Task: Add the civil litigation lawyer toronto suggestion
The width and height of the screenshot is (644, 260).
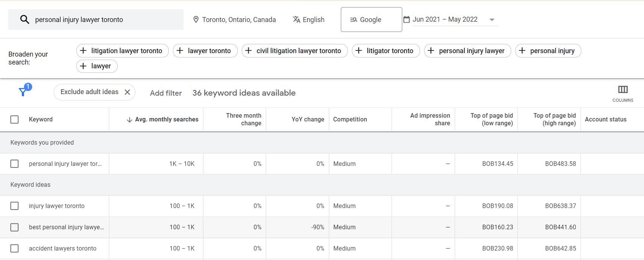Action: click(x=295, y=51)
